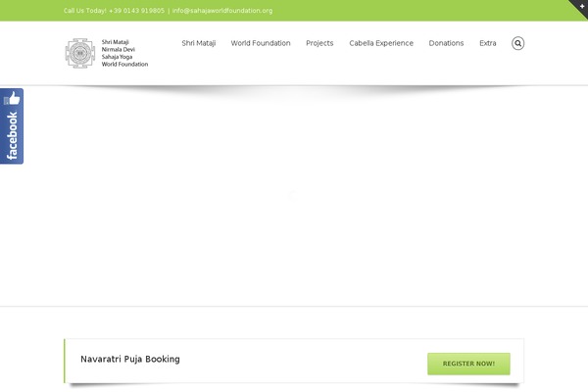Screen dimensions: 588x392
Task: Click the phone number +39 0143 919805
Action: 136,11
